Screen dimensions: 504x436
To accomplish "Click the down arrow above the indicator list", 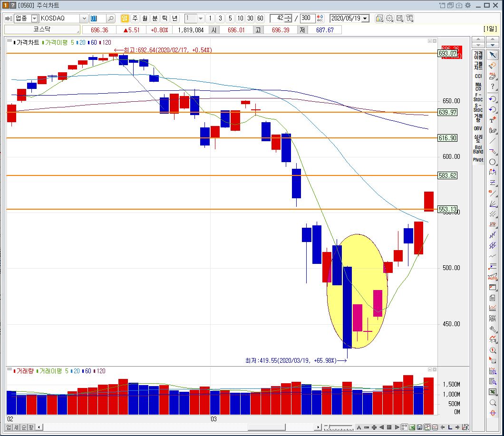I will pyautogui.click(x=478, y=45).
